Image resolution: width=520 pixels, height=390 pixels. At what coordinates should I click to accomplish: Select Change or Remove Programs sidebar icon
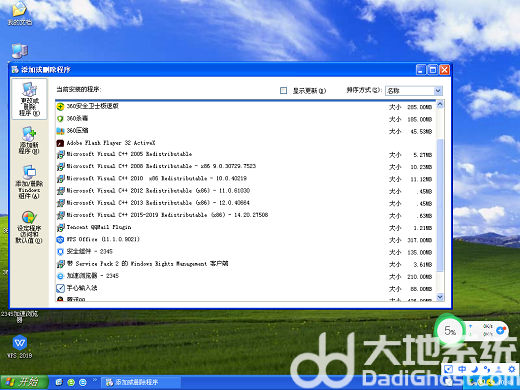(29, 99)
